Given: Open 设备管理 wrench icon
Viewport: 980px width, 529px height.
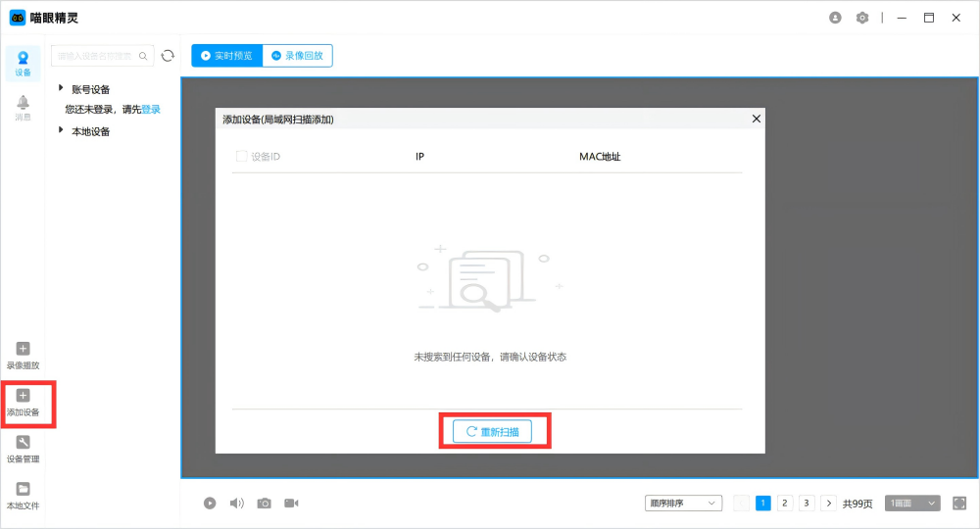Looking at the screenshot, I should click(x=24, y=443).
